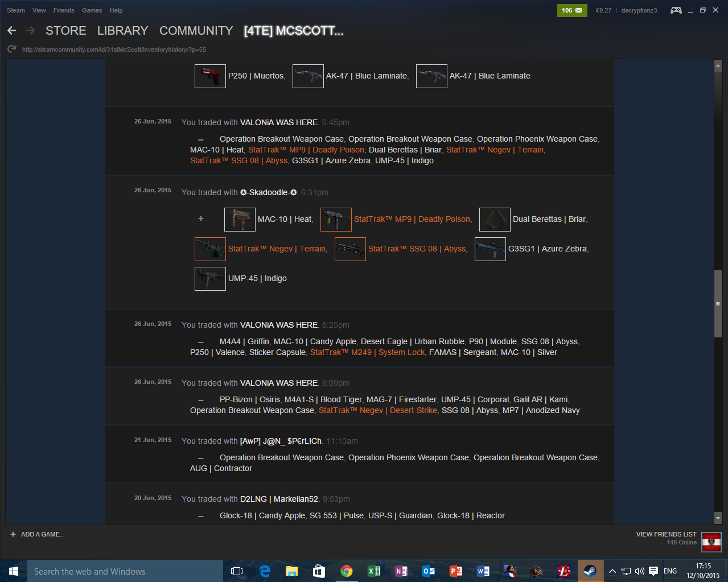728x582 pixels.
Task: Click the StatTrak Negev Terrain weapon image
Action: click(210, 249)
